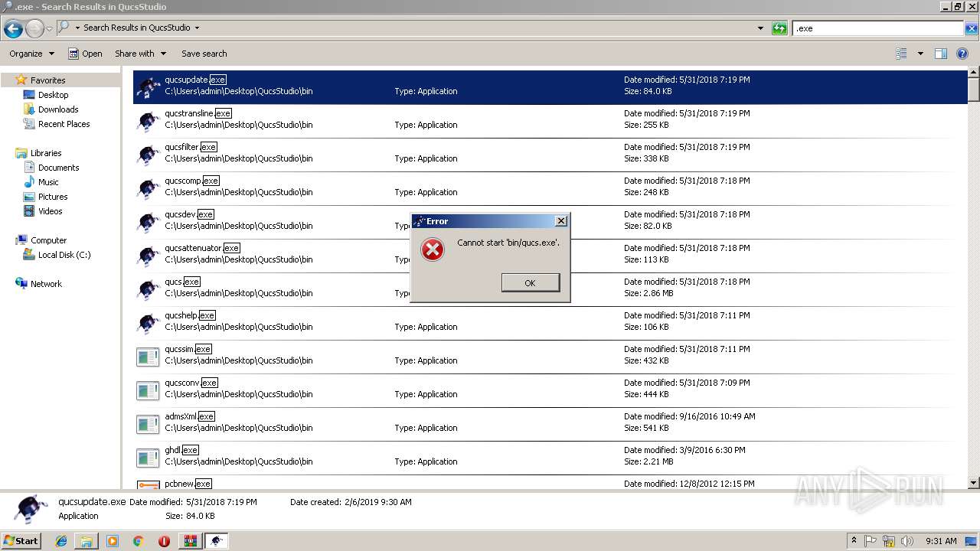
Task: Select the pcbnew.exe file name
Action: pyautogui.click(x=188, y=484)
